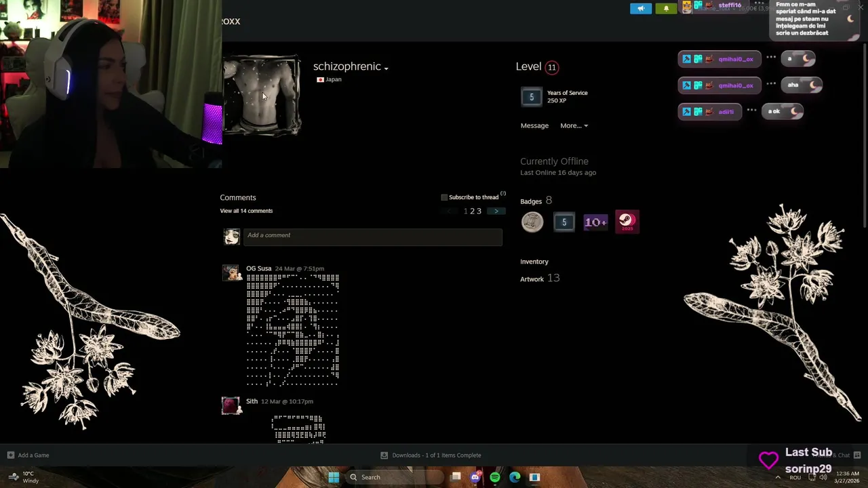This screenshot has height=488, width=868.
Task: Open OG Susa's profile name link
Action: point(258,268)
